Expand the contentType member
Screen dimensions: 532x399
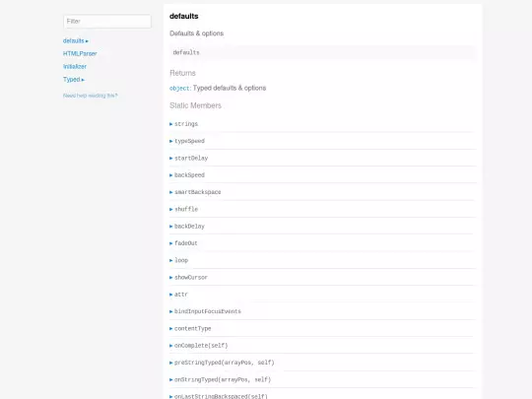coord(190,328)
